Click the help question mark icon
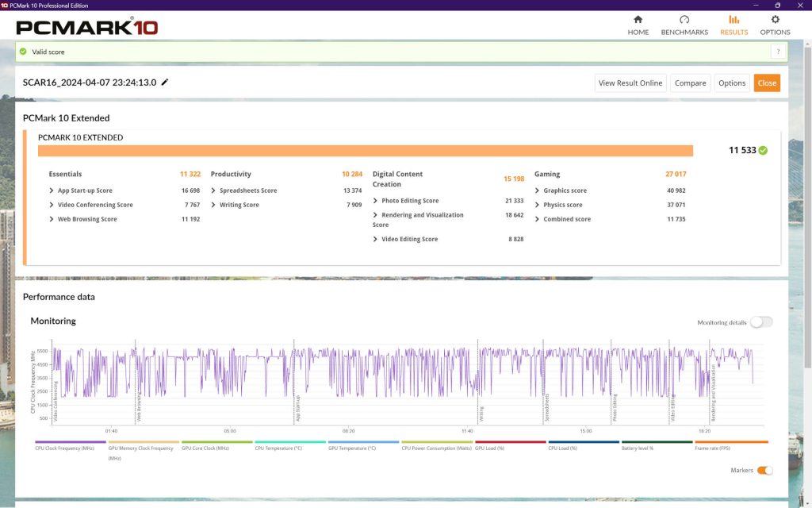Viewport: 812px width, 508px height. coord(778,52)
